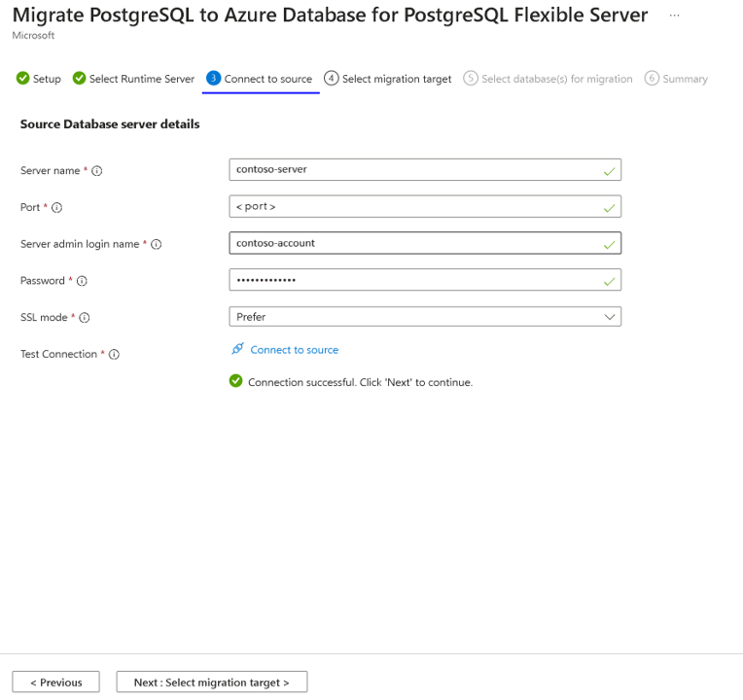
Task: Click the Microsoft publisher text
Action: point(33,36)
